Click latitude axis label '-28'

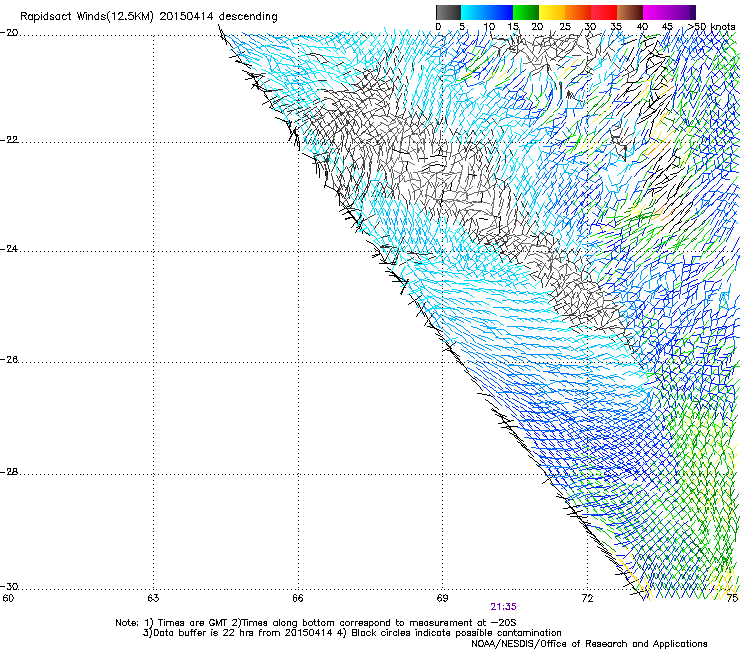click(x=9, y=472)
